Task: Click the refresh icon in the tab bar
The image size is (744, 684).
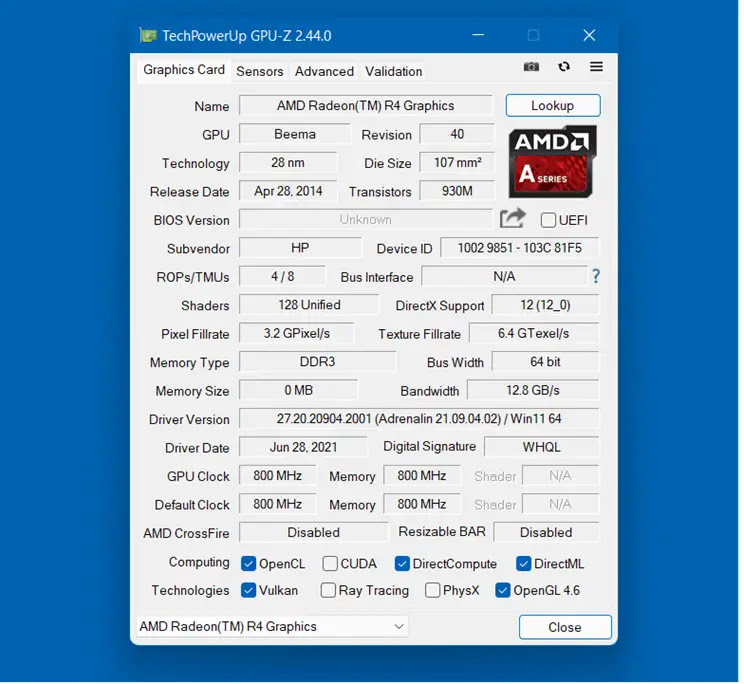Action: click(x=564, y=67)
